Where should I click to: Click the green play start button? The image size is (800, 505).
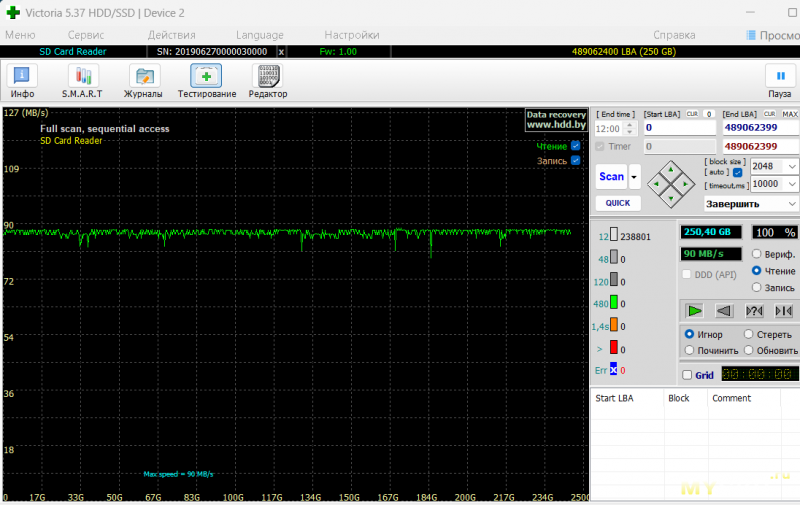pos(694,311)
